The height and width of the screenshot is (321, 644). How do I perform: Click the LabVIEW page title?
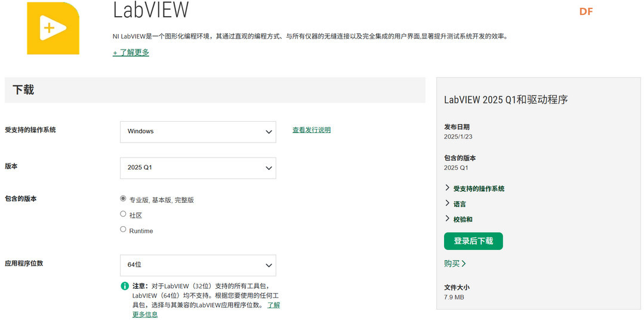pyautogui.click(x=150, y=10)
